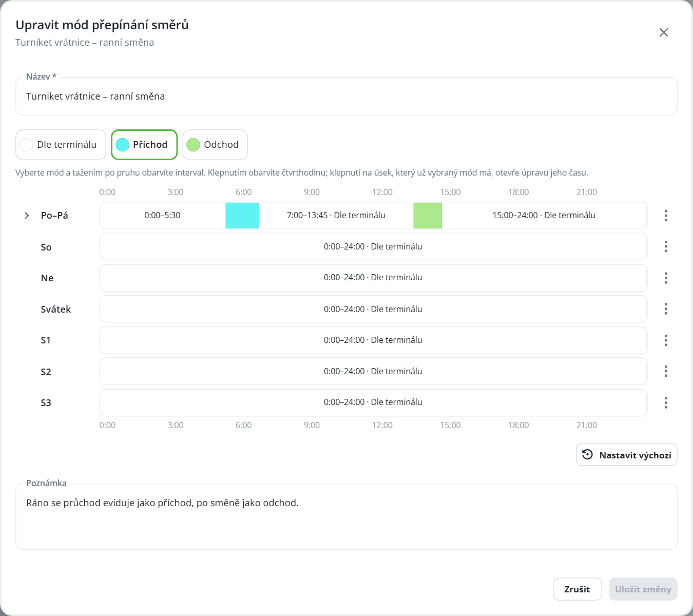Image resolution: width=693 pixels, height=616 pixels.
Task: Open options menu for Ne row
Action: point(666,278)
